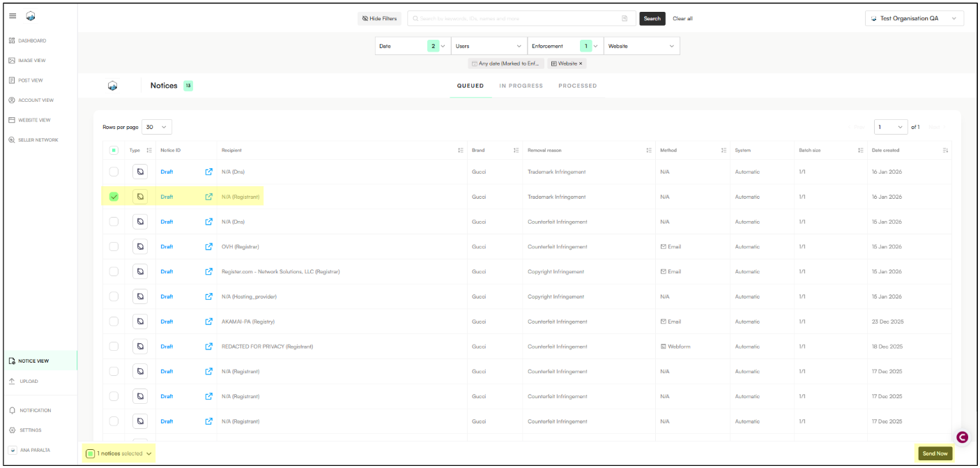This screenshot has width=980, height=468.
Task: Open Notification in sidebar
Action: coord(30,410)
